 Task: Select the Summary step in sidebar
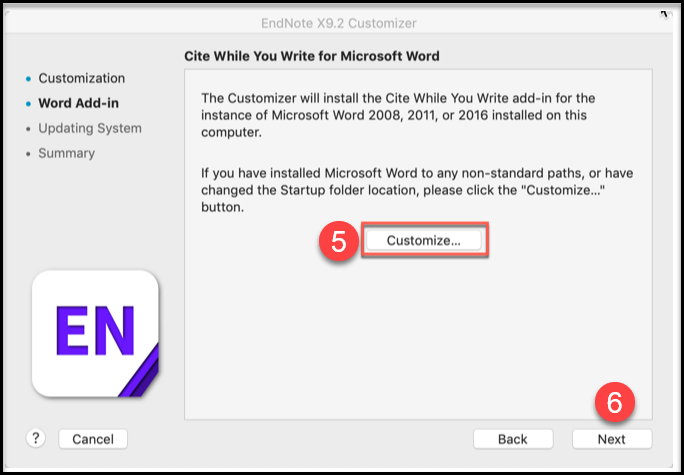(x=66, y=153)
